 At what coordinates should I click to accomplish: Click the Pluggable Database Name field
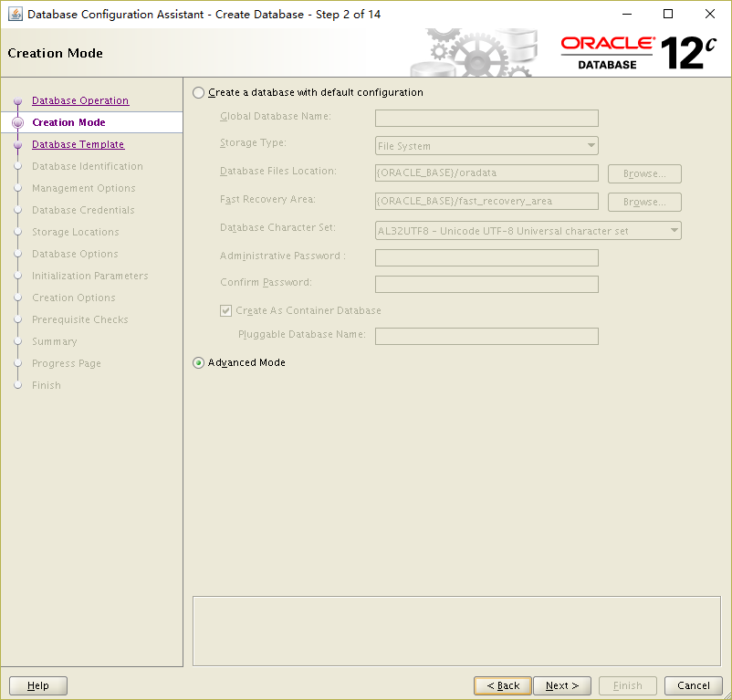point(486,336)
